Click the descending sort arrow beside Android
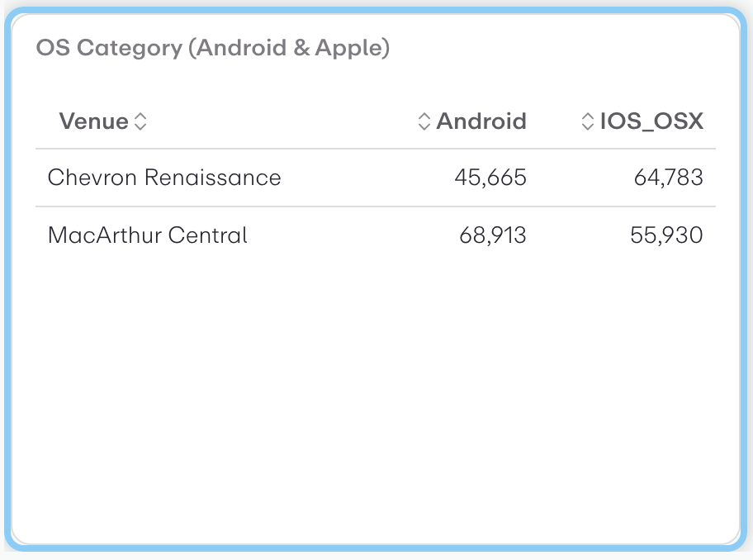 tap(423, 126)
